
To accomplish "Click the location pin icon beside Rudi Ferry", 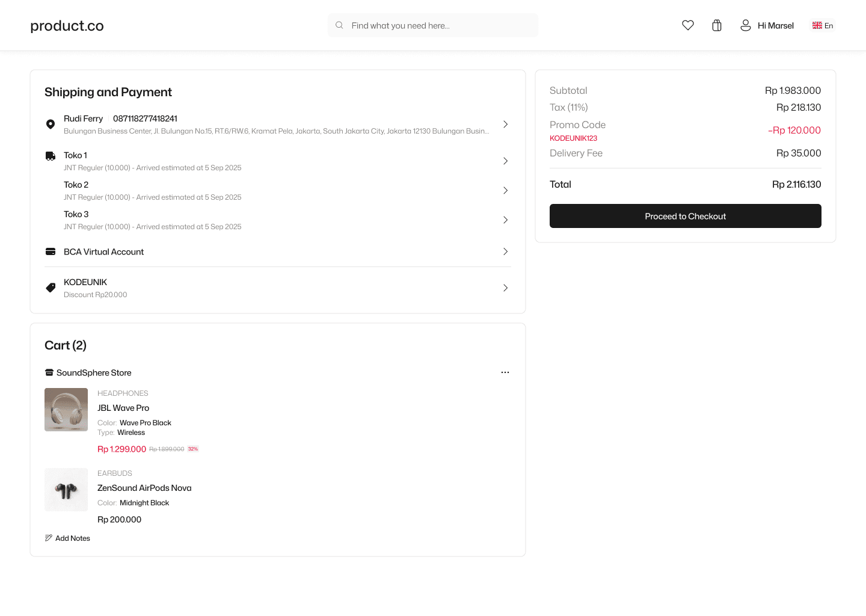I will [x=51, y=124].
